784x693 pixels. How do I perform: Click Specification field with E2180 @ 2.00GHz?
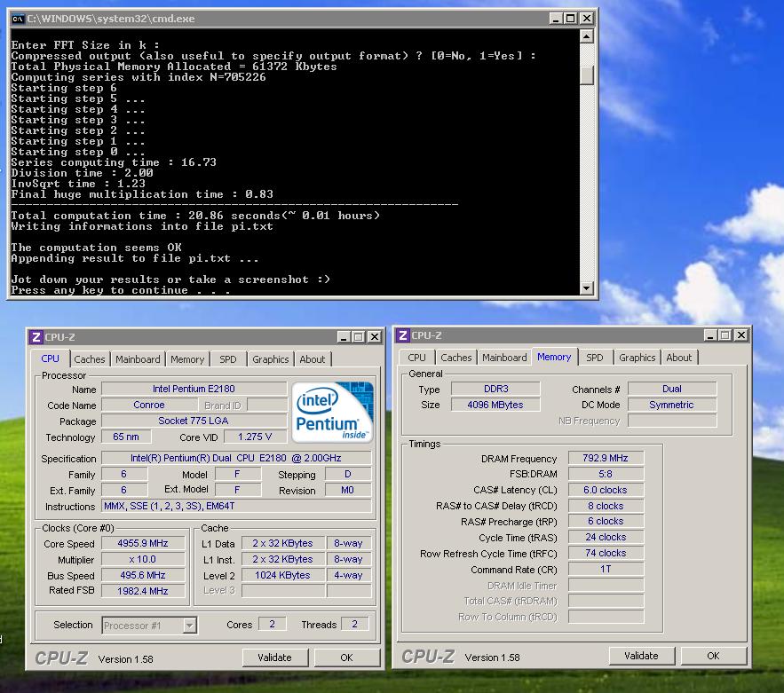pos(236,458)
